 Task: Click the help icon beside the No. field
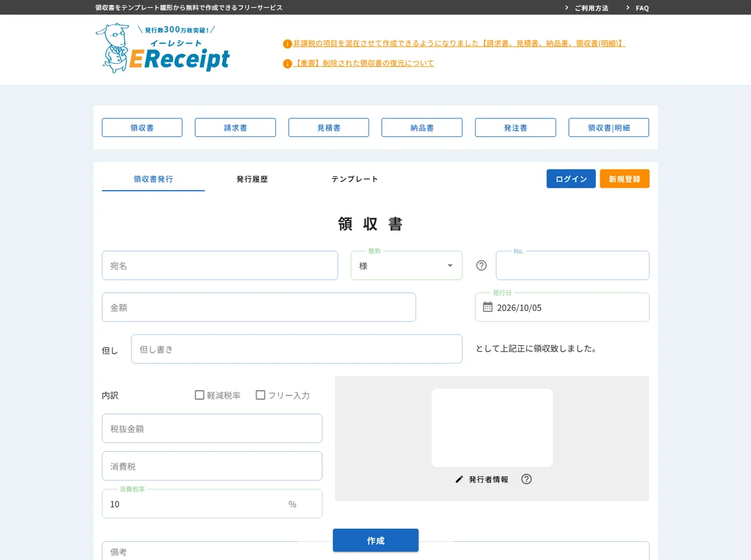(481, 265)
